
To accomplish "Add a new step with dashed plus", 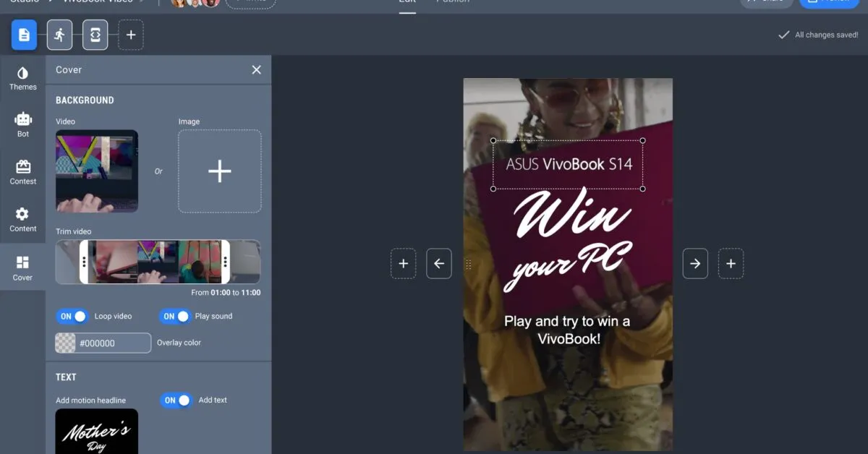I will [x=130, y=35].
